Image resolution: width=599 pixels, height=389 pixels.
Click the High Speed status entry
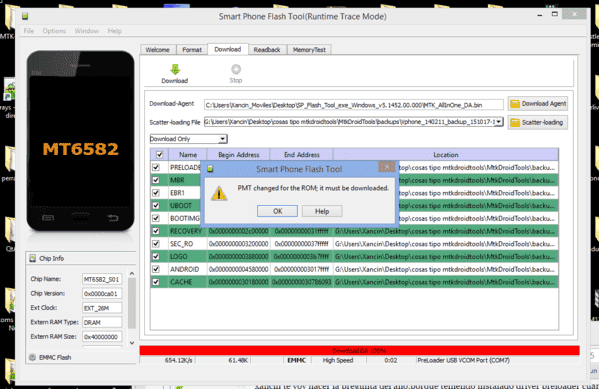pos(338,360)
